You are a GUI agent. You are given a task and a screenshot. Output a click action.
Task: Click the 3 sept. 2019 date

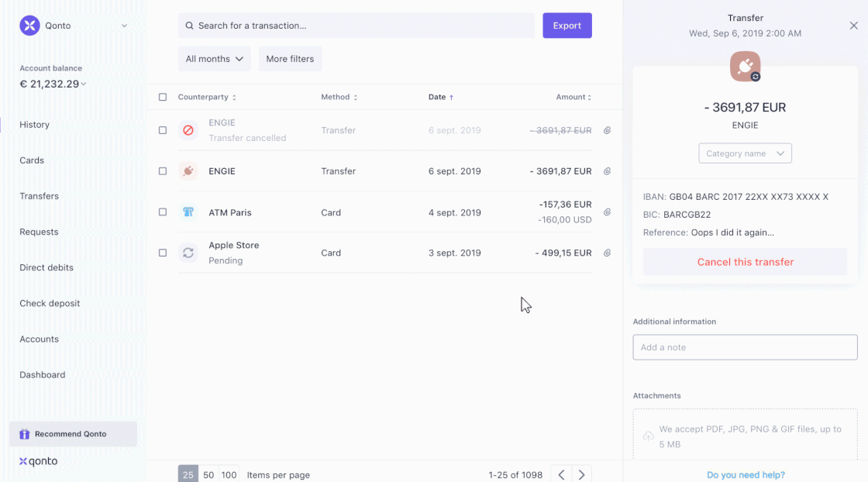click(x=454, y=253)
